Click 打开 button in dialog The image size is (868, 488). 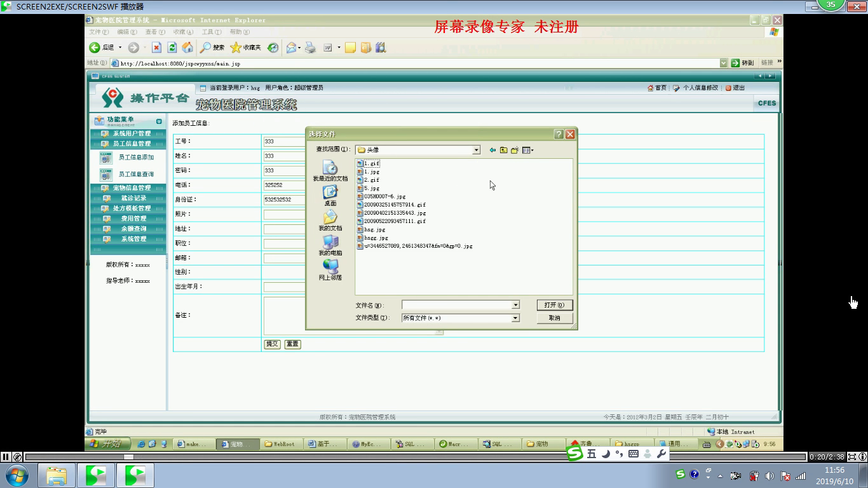(555, 305)
